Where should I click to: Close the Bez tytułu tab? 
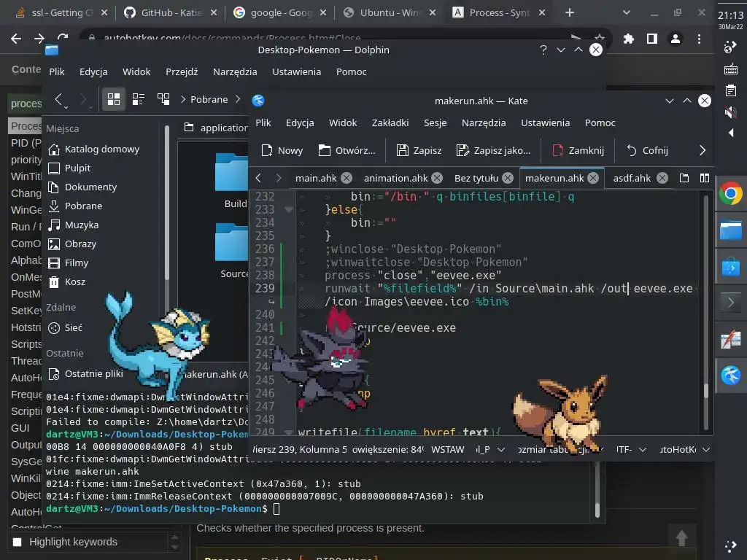coord(508,178)
